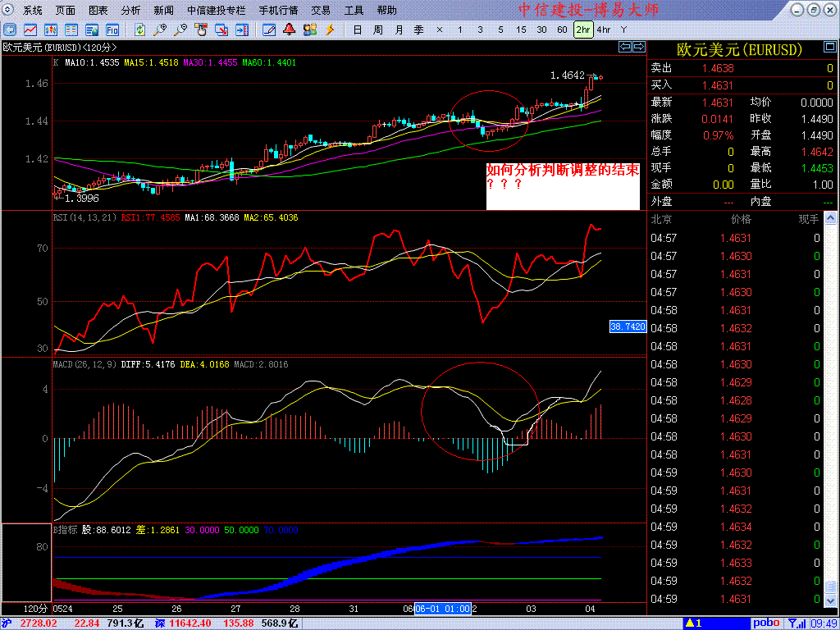The width and height of the screenshot is (840, 630).
Task: Select the 30 minute period
Action: click(x=541, y=30)
